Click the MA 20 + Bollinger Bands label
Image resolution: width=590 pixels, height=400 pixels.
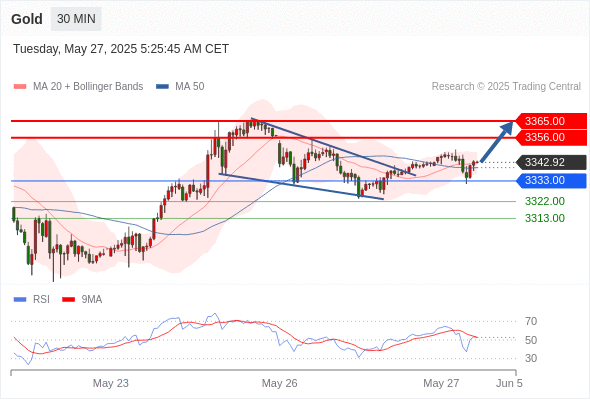pyautogui.click(x=88, y=87)
